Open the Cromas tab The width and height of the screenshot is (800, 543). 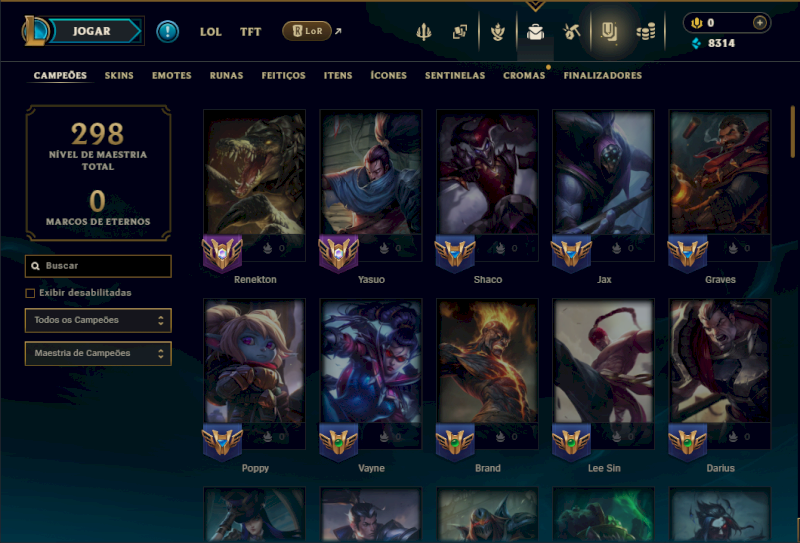pos(524,76)
